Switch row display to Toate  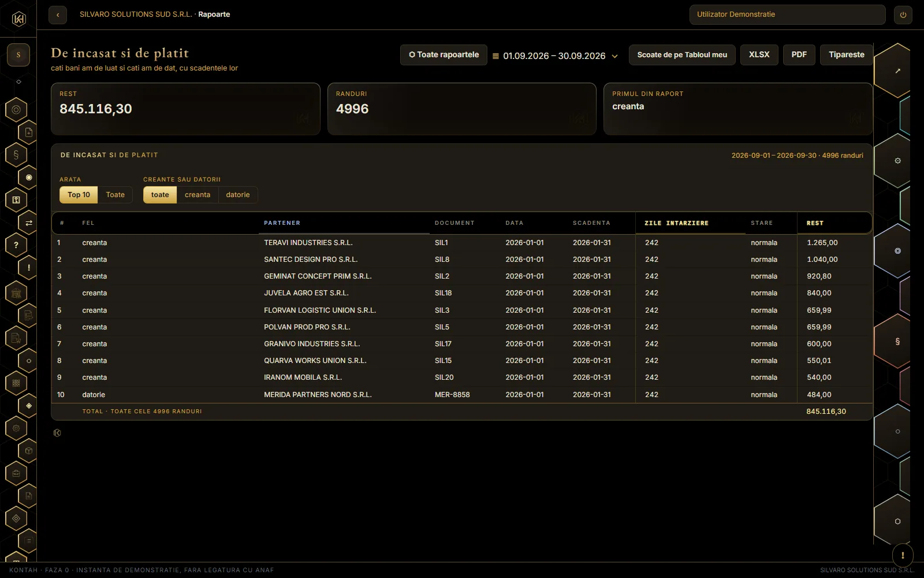click(115, 195)
